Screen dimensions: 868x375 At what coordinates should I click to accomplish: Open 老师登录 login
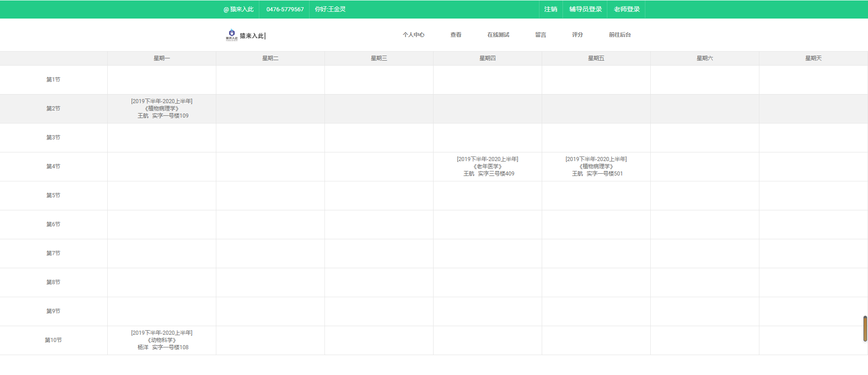pos(627,9)
